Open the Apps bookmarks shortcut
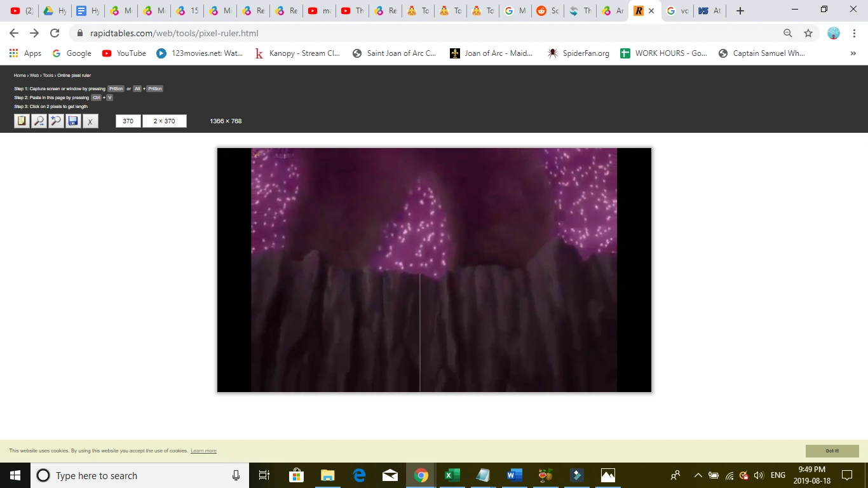The height and width of the screenshot is (488, 868). tap(25, 53)
